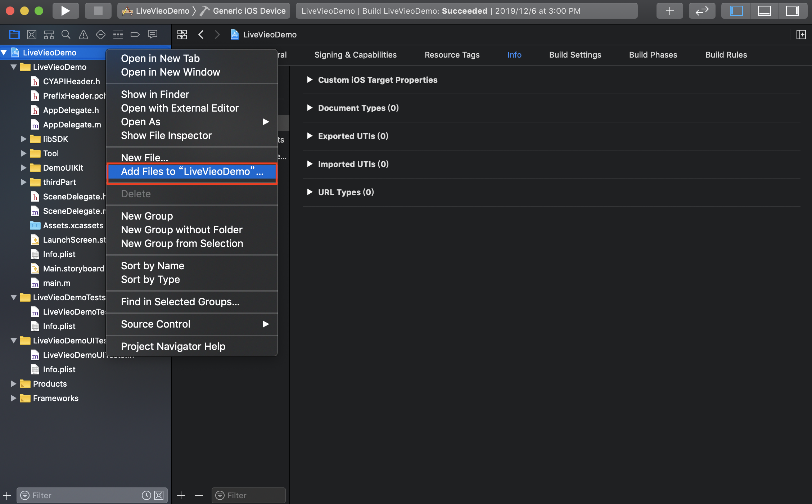812x504 pixels.
Task: Open the Breakpoint navigator icon
Action: 135,35
